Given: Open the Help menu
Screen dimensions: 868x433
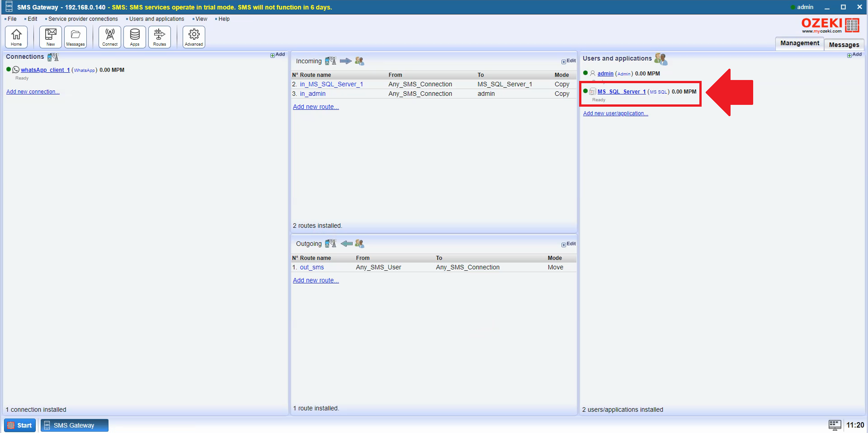Looking at the screenshot, I should pyautogui.click(x=224, y=19).
